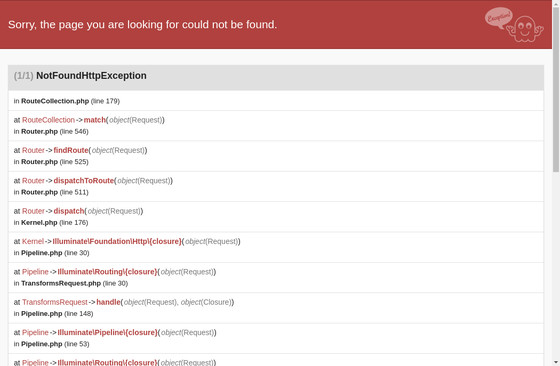Click 'Kernel.php (line 176)' text
560x366 pixels.
54,222
